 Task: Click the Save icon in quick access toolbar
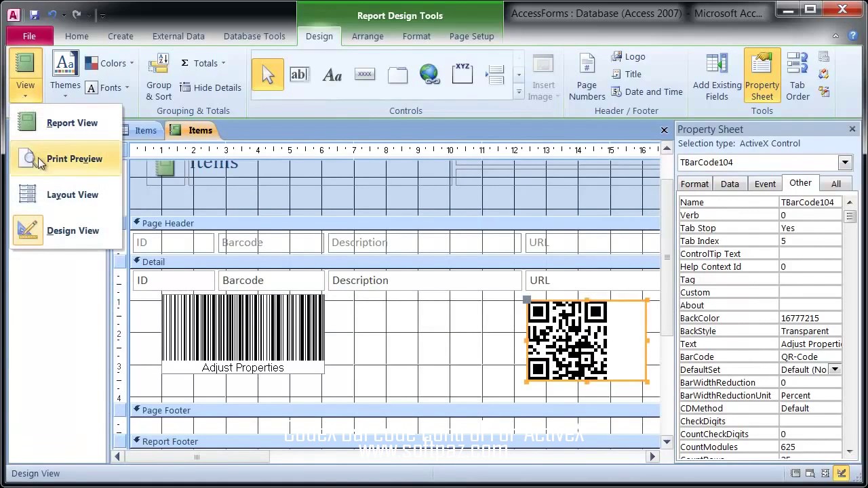click(34, 14)
